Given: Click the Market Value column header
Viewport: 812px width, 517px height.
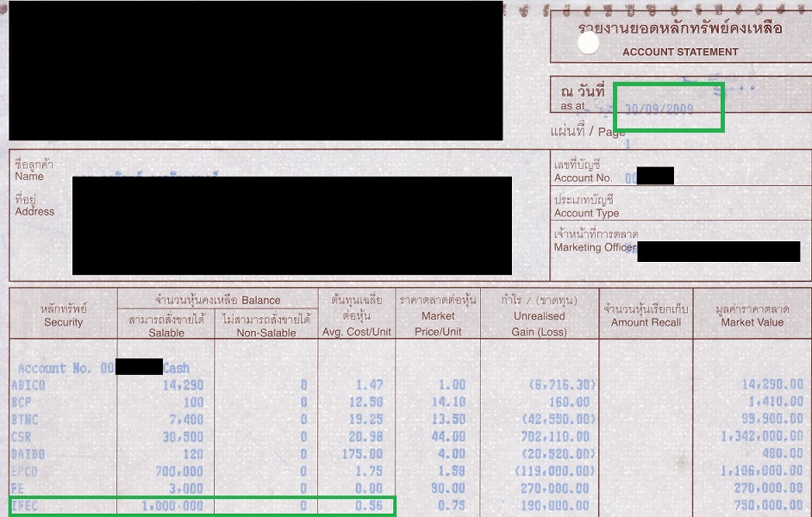Looking at the screenshot, I should (x=752, y=322).
